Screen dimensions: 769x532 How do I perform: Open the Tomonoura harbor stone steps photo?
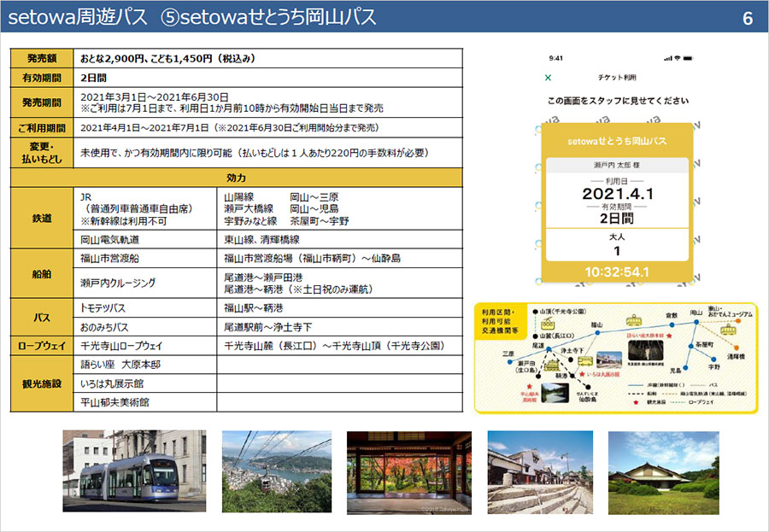540,473
